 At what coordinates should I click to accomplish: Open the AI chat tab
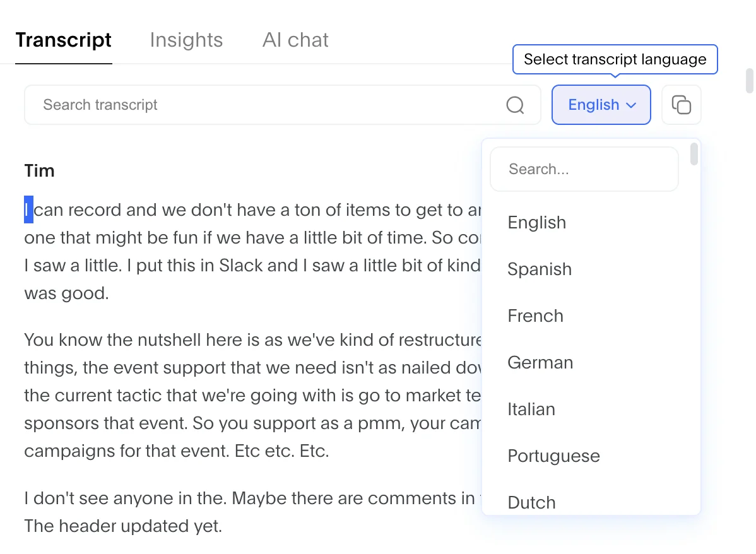pos(295,40)
